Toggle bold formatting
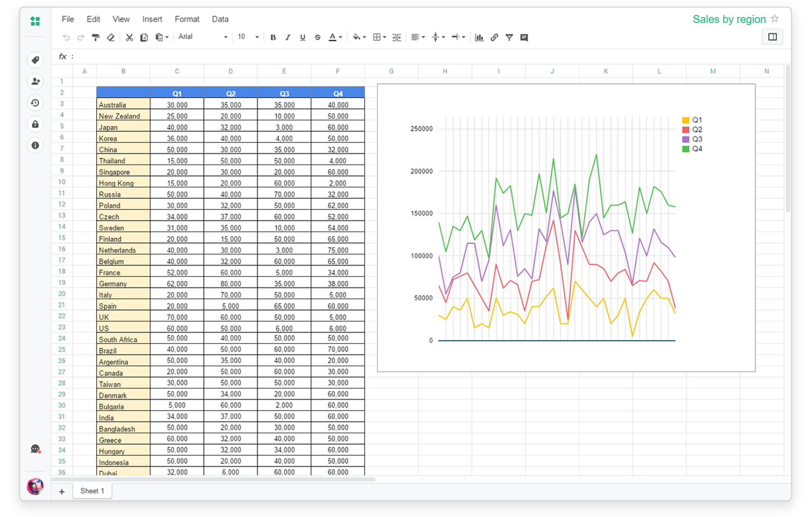The height and width of the screenshot is (517, 812). coord(273,37)
